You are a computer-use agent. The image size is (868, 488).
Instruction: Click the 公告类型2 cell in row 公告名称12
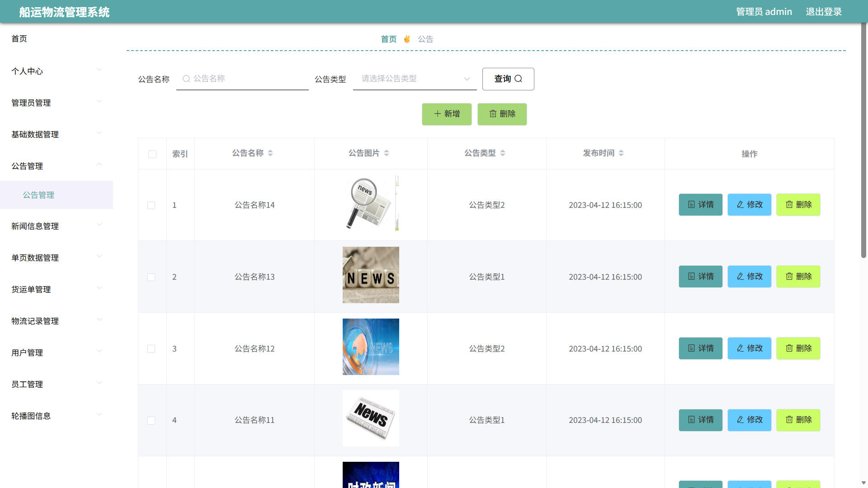pos(487,349)
